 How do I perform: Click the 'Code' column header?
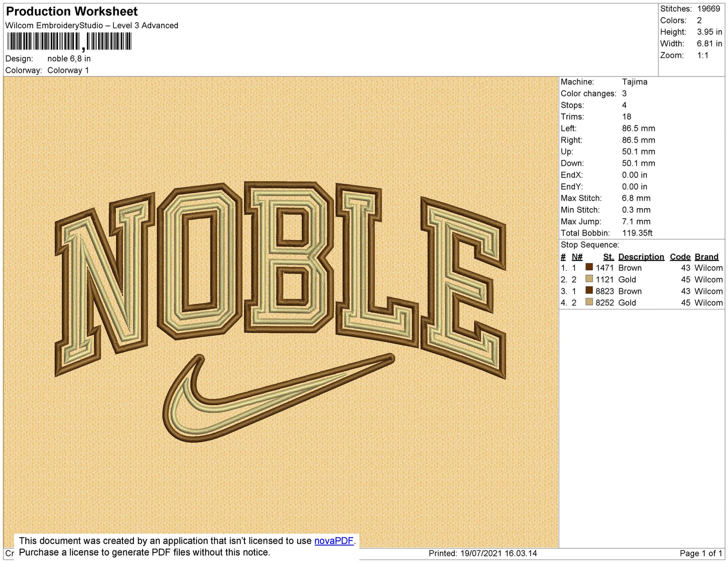680,257
